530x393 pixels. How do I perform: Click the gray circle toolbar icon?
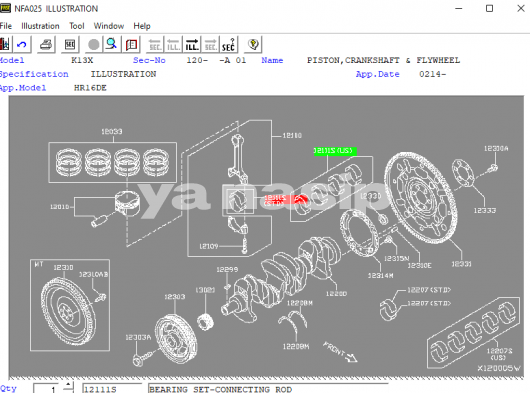point(94,45)
